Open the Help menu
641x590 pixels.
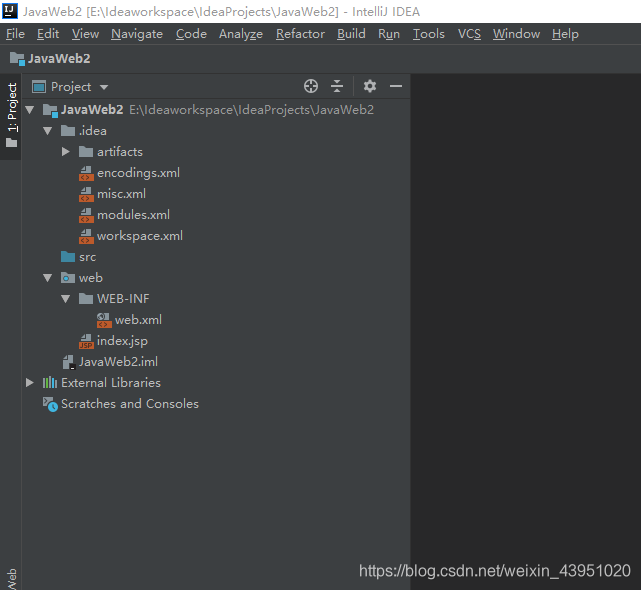click(x=565, y=34)
